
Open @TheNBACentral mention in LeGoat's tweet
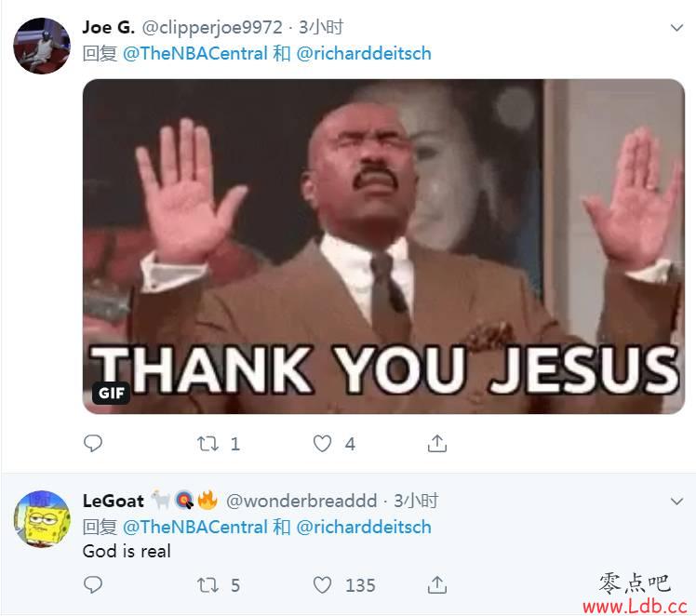(x=194, y=528)
